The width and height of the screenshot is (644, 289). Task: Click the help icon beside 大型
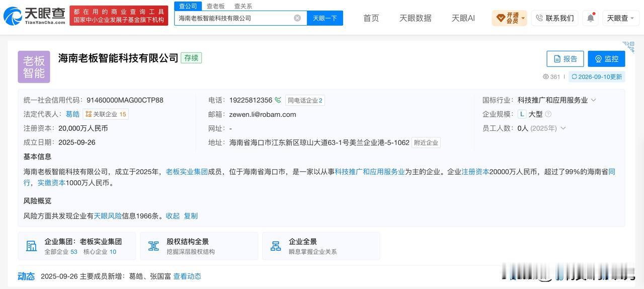pos(548,114)
